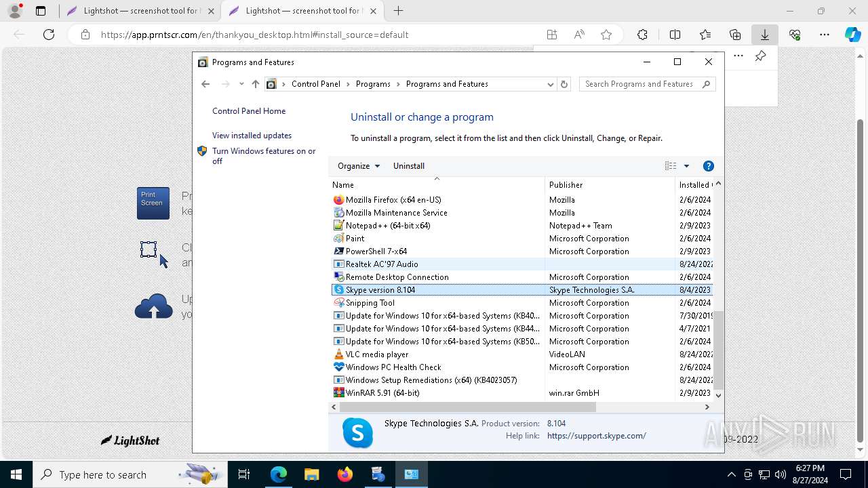Click the Skype version 8.104 list icon
This screenshot has height=488, width=868.
[339, 290]
